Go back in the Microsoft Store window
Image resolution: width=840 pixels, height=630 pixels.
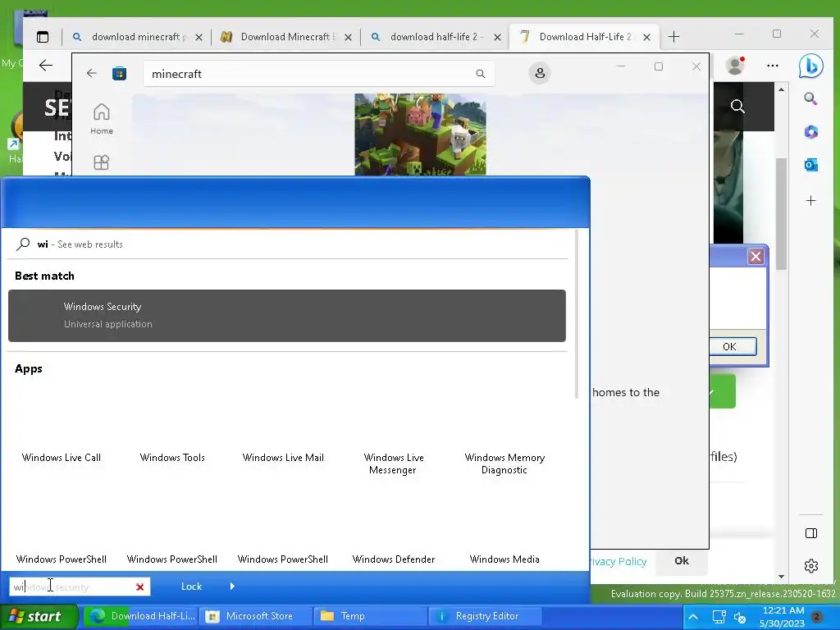click(x=92, y=73)
